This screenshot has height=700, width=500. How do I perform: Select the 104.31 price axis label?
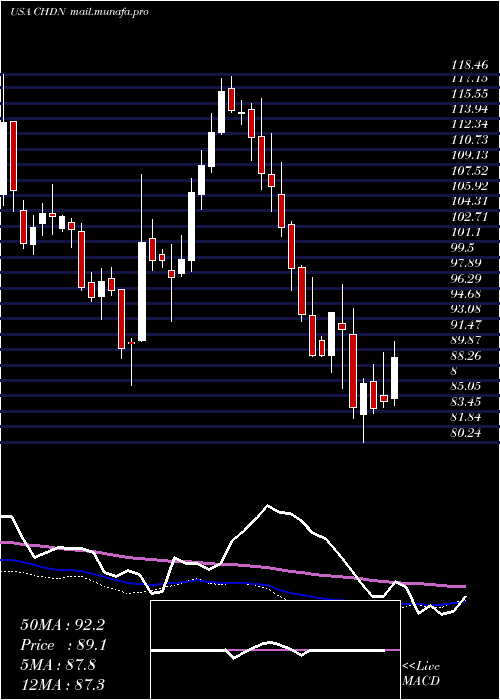coord(469,201)
